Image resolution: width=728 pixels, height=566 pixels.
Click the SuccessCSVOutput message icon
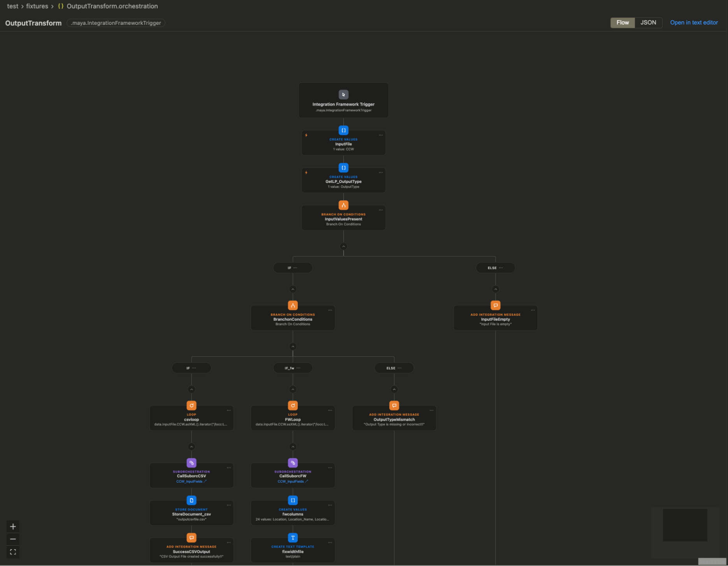[192, 538]
